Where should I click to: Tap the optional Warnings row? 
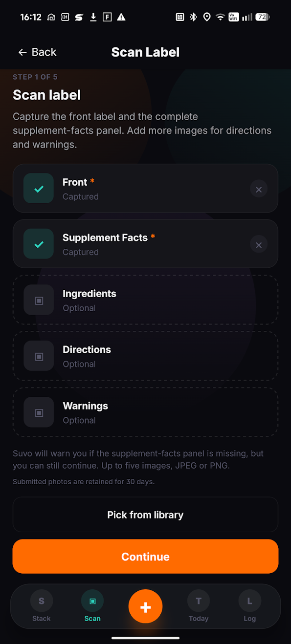145,413
